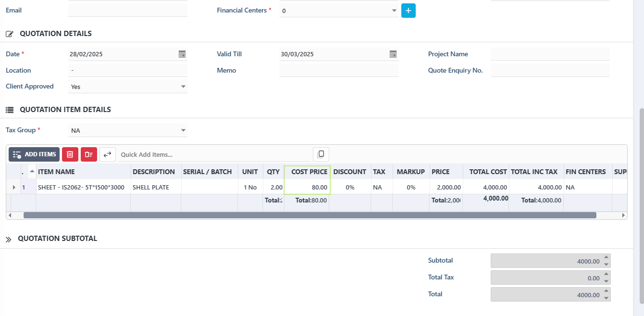The image size is (644, 316).
Task: Open the Date calendar picker
Action: click(182, 54)
